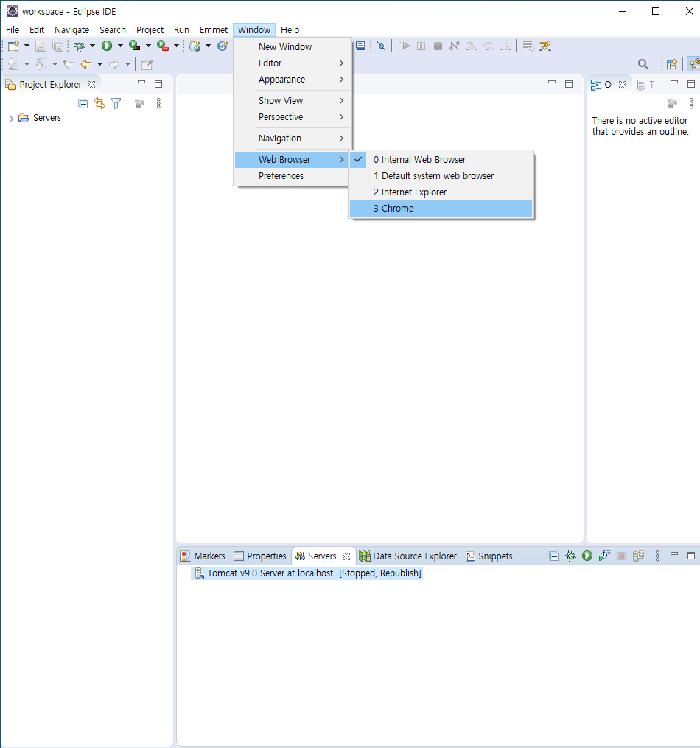Click the yellow Back arrow icon
This screenshot has height=748, width=700.
[85, 64]
